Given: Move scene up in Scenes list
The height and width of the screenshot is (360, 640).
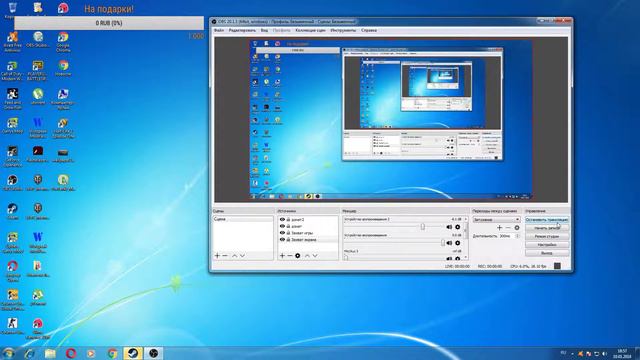Looking at the screenshot, I should point(234,256).
